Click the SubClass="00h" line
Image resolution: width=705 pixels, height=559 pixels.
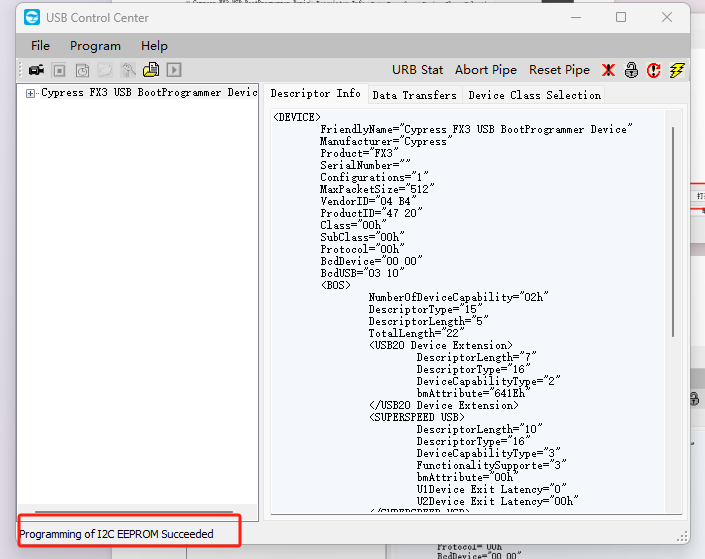[362, 237]
